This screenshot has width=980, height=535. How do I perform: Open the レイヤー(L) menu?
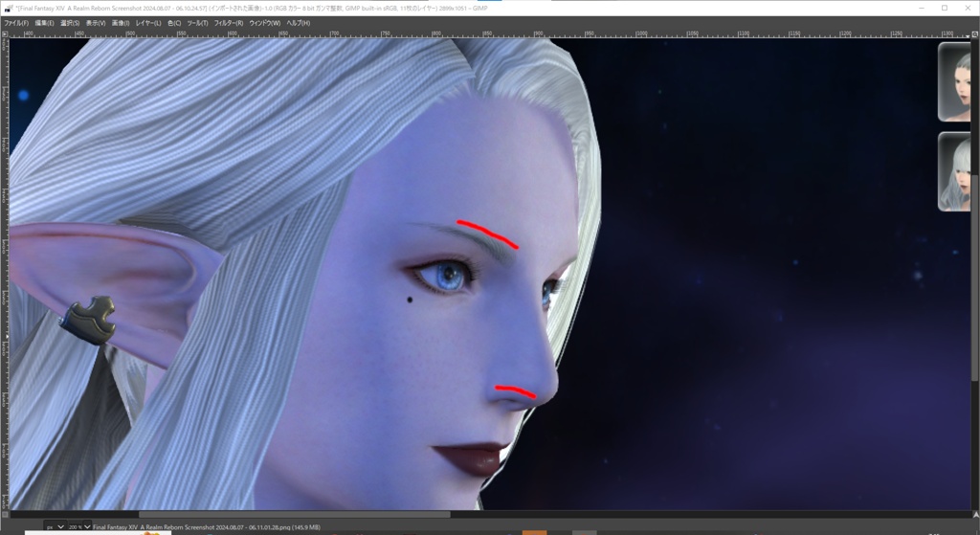[148, 23]
